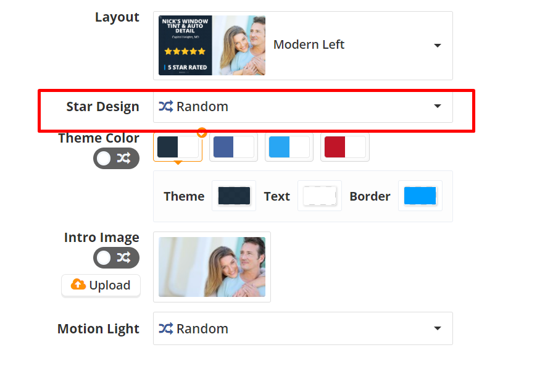Click the Modern Left layout preview thumbnail
The height and width of the screenshot is (392, 545).
(x=212, y=46)
